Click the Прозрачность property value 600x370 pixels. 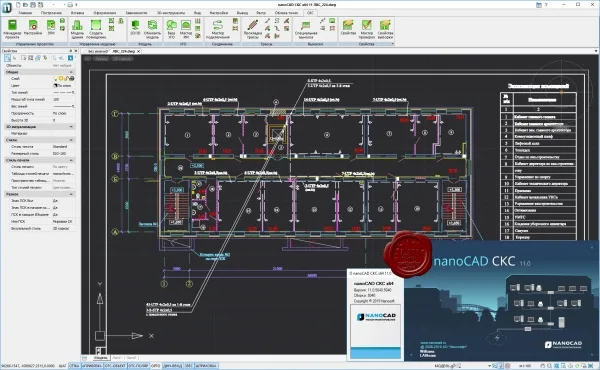tap(63, 113)
